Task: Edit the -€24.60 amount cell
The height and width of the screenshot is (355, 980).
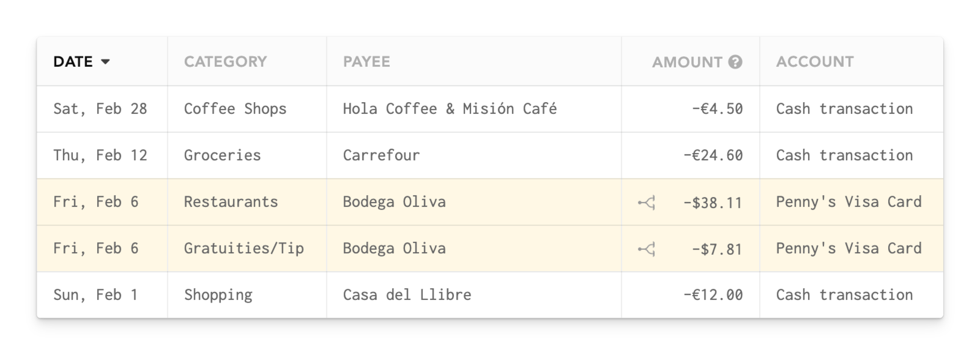Action: 713,155
